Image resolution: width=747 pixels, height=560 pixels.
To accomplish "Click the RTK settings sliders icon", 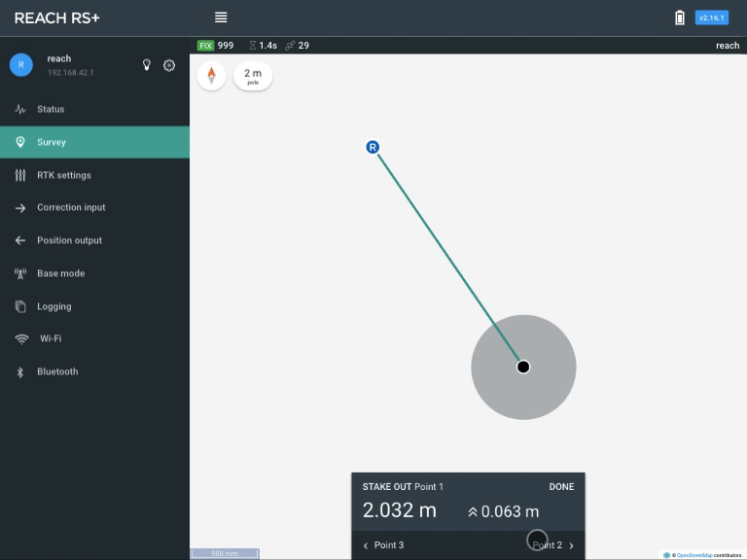I will click(20, 175).
